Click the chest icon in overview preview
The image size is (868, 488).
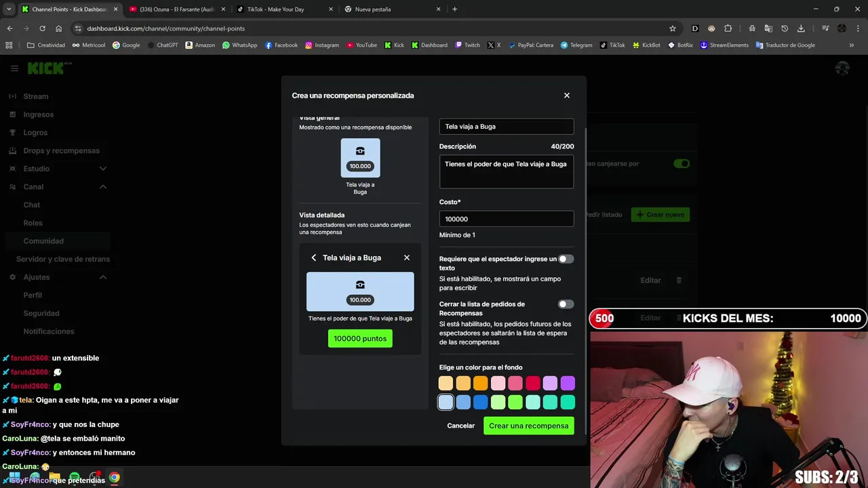coord(360,151)
